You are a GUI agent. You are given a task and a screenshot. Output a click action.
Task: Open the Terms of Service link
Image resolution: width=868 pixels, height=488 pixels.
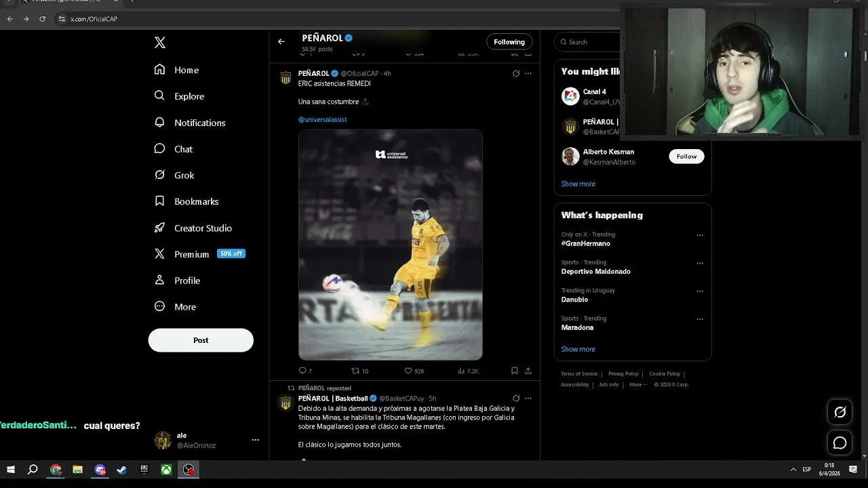click(579, 373)
